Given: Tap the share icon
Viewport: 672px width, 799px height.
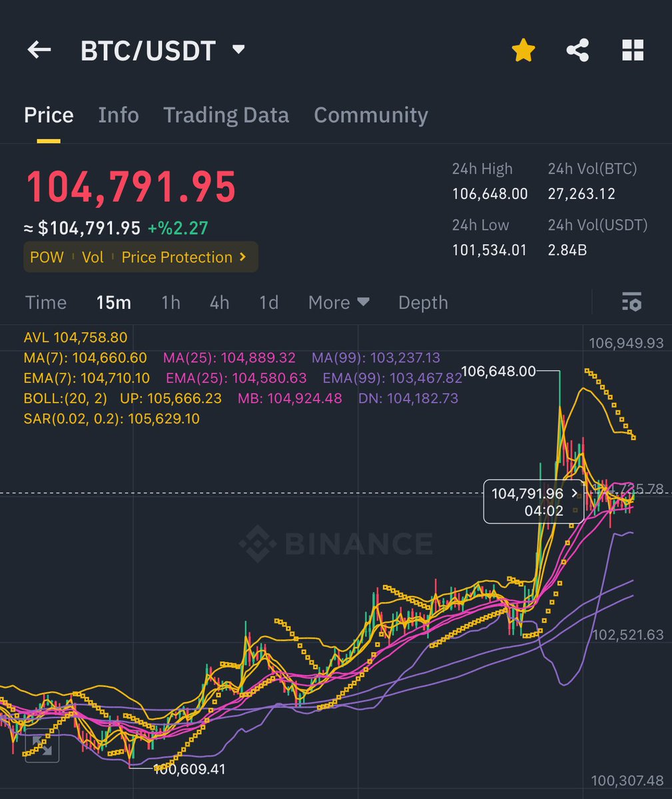Looking at the screenshot, I should (577, 50).
